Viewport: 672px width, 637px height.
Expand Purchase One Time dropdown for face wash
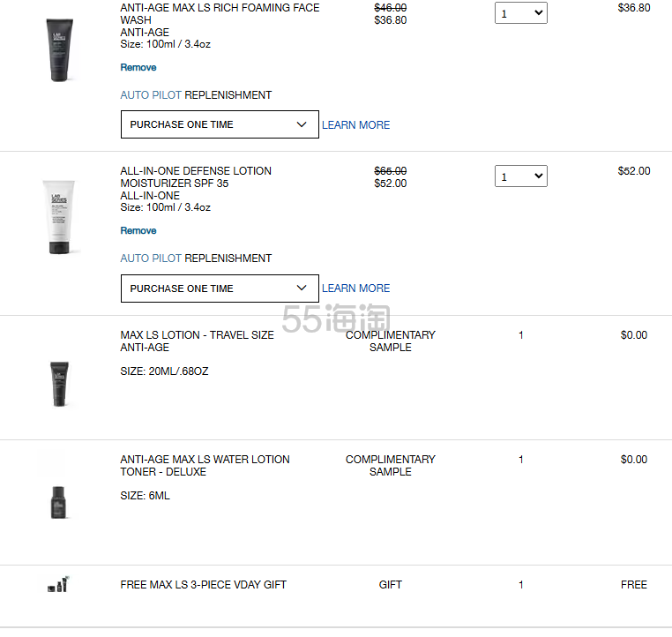pos(220,124)
